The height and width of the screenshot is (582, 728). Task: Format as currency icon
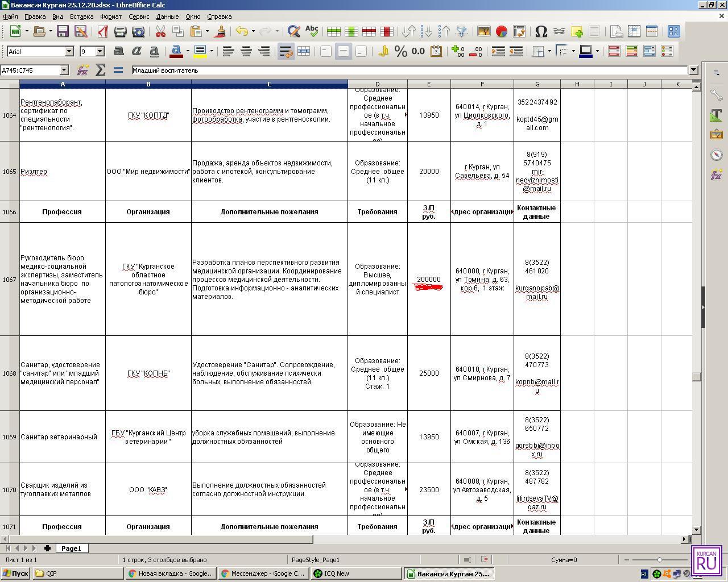(x=383, y=51)
